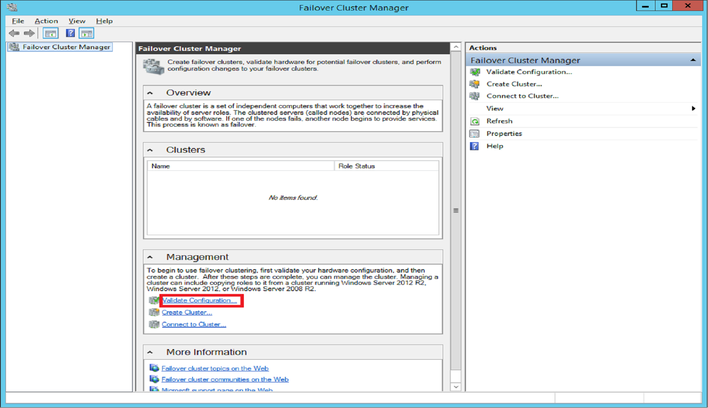The width and height of the screenshot is (708, 408).
Task: Maximize the Failover Cluster Manager window
Action: [x=664, y=6]
